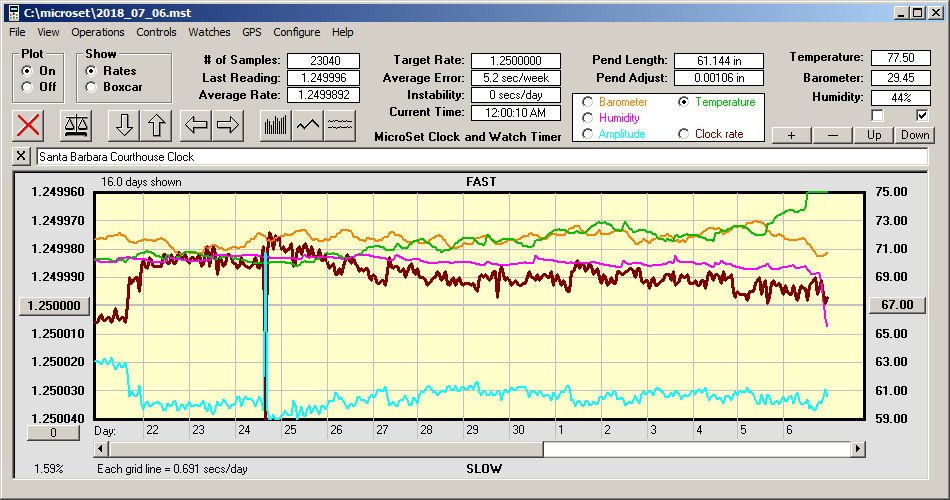Click the Santa Barbara Courthouse Clock name field
Screen dimensions: 950x500
(482, 157)
